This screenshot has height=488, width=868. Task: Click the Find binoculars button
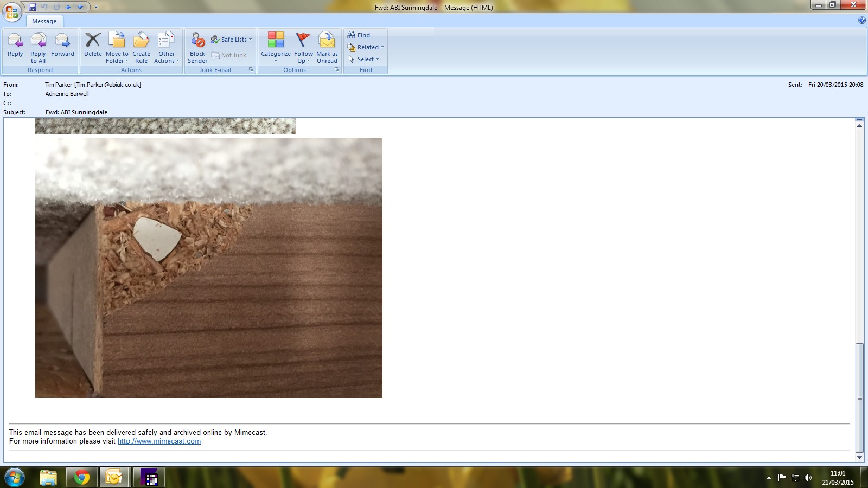click(359, 35)
